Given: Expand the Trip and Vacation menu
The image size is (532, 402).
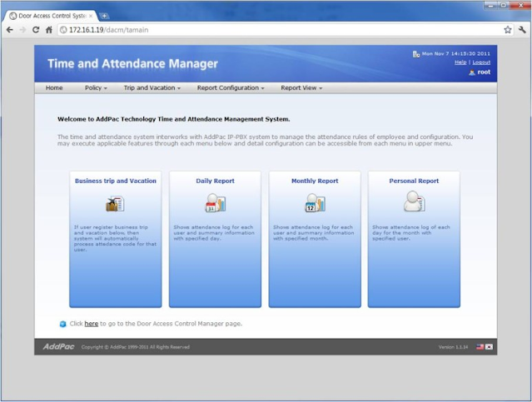Looking at the screenshot, I should click(x=152, y=88).
